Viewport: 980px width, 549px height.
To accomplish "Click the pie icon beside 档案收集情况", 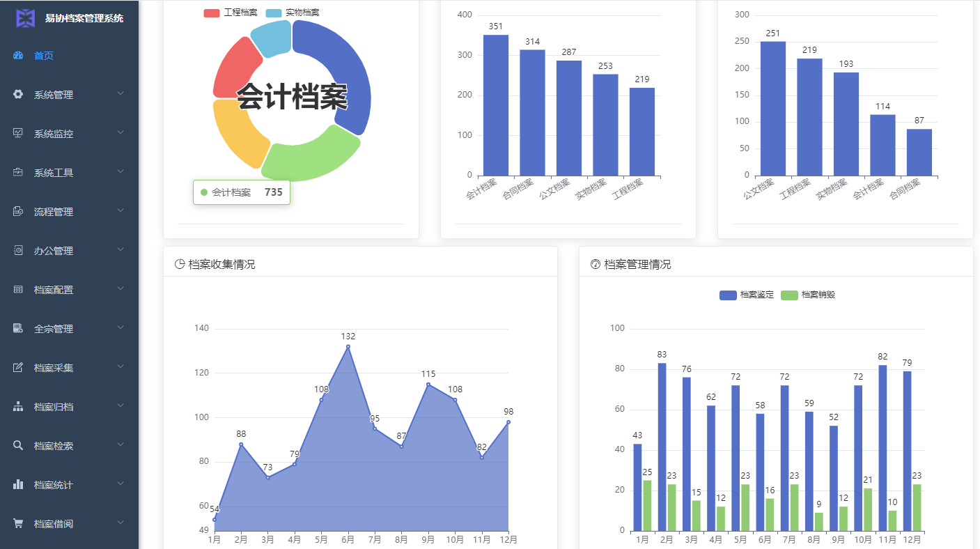I will 180,264.
